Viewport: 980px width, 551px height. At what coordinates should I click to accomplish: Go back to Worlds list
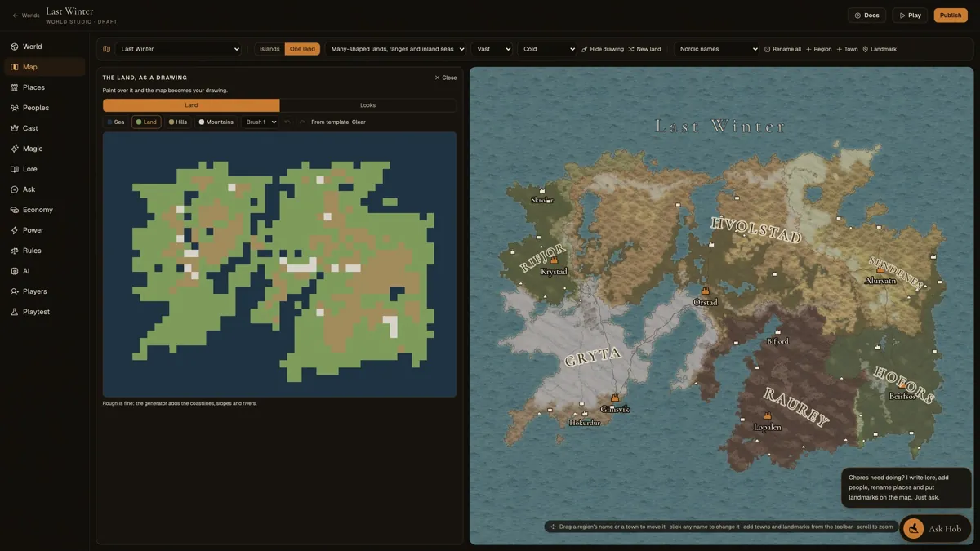click(25, 16)
